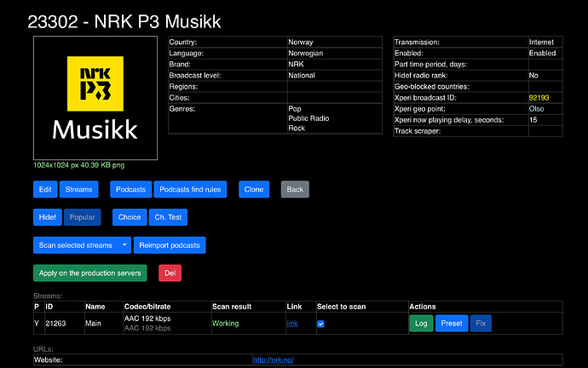Apply on the production servers

pyautogui.click(x=90, y=273)
